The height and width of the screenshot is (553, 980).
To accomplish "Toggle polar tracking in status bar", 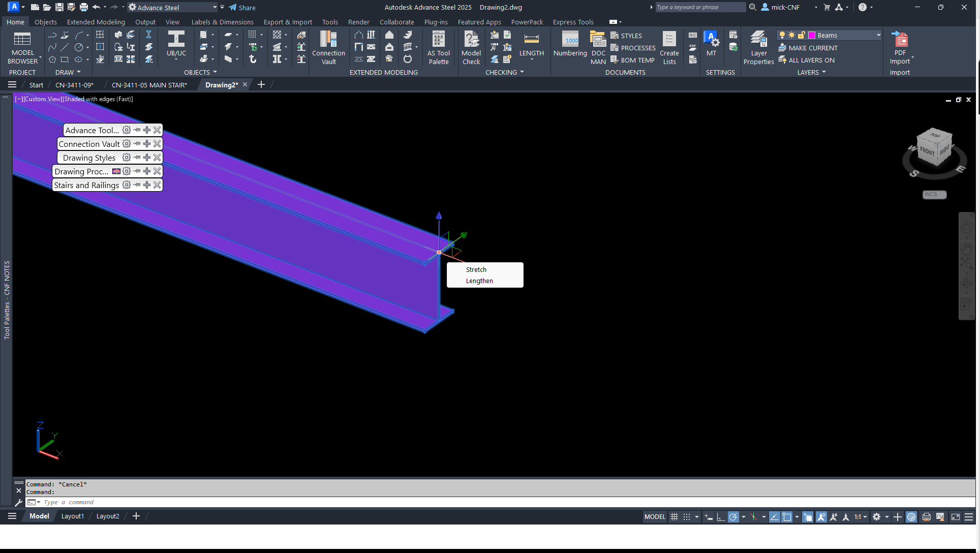I will [x=733, y=517].
